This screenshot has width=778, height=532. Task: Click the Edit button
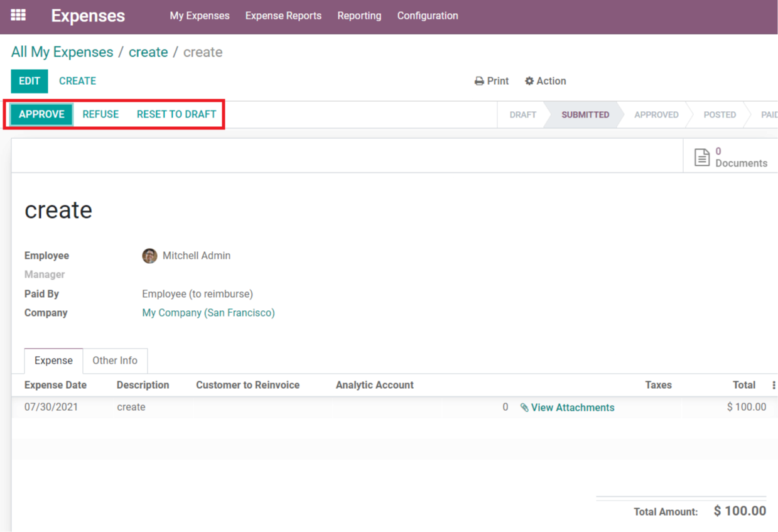[x=30, y=81]
